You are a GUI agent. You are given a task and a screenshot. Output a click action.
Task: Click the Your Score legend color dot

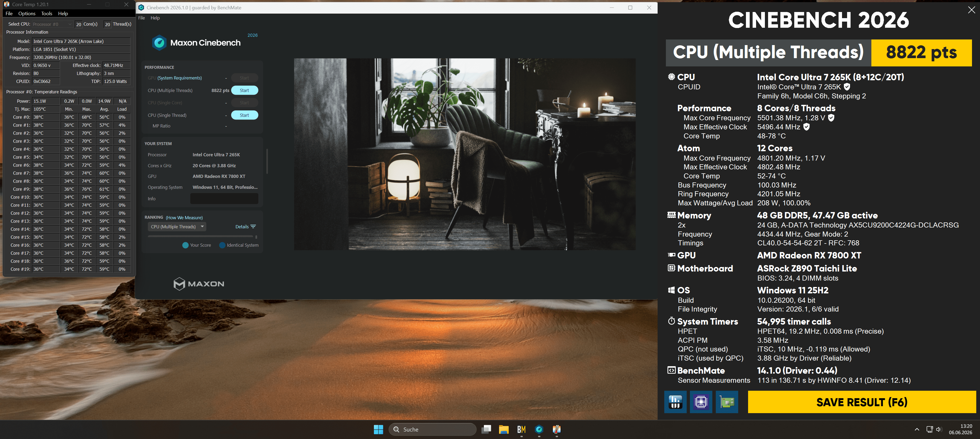tap(185, 245)
